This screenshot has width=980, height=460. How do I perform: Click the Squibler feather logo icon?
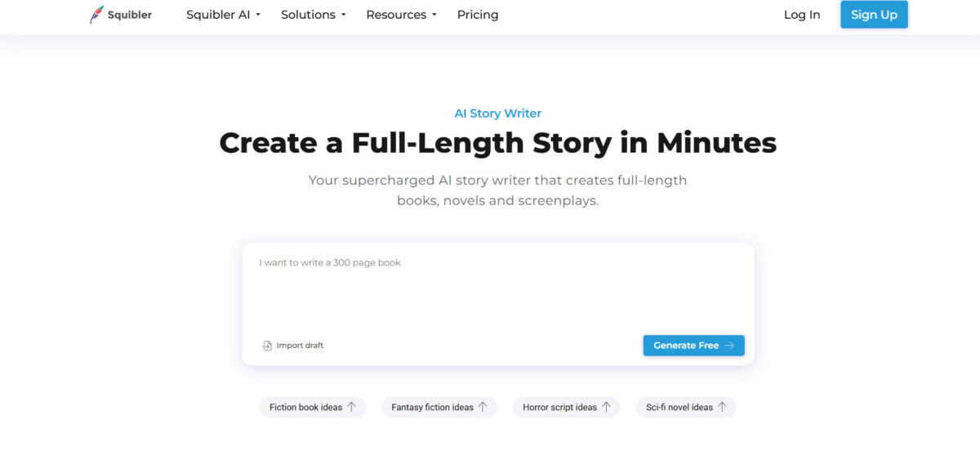[x=96, y=15]
